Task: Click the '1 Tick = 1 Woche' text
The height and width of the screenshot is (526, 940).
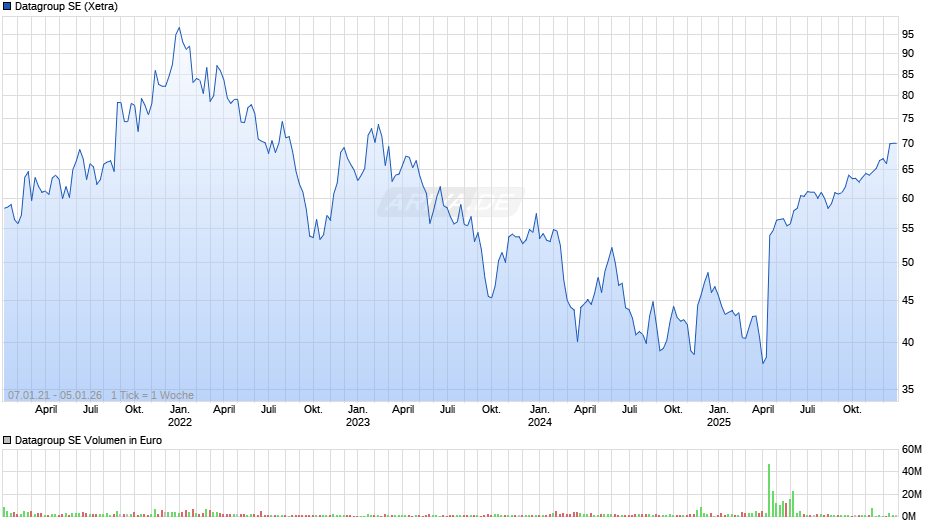Action: pyautogui.click(x=152, y=395)
